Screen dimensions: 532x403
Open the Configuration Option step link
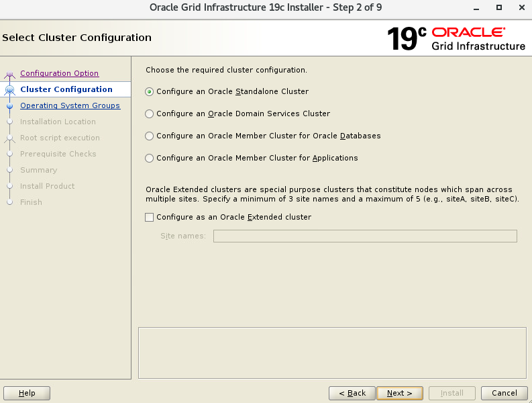pyautogui.click(x=59, y=73)
